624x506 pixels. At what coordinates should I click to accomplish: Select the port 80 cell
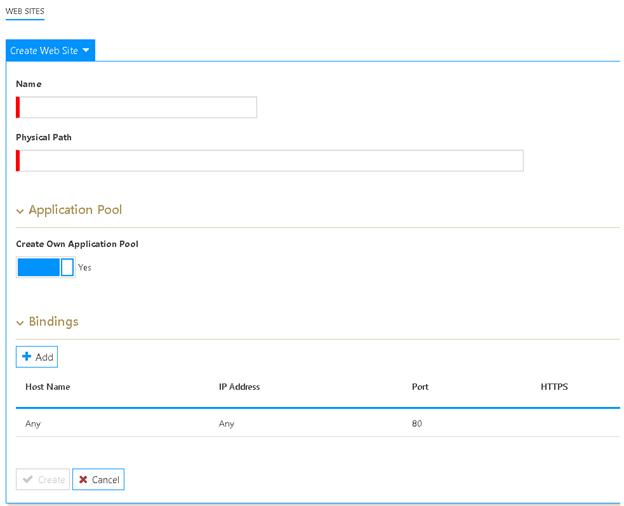pos(417,424)
